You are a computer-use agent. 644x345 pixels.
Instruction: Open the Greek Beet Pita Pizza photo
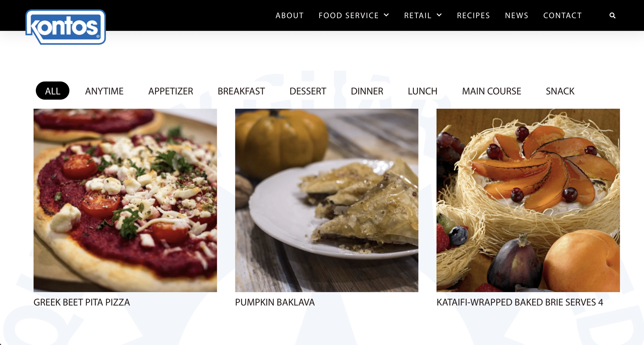point(125,200)
